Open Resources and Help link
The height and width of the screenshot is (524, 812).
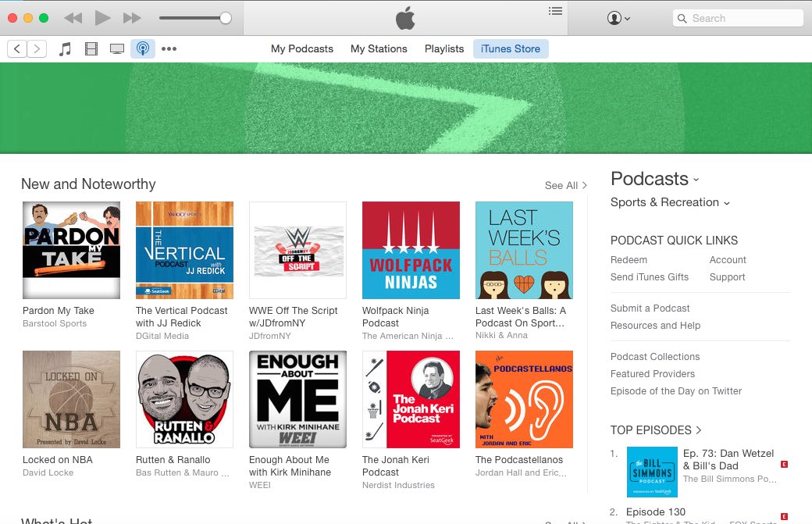[x=655, y=325]
